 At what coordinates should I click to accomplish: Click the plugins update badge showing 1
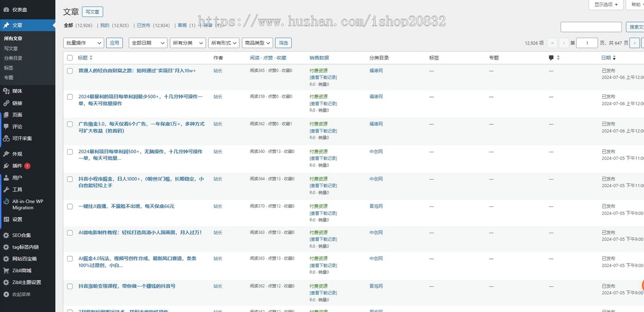[27, 166]
